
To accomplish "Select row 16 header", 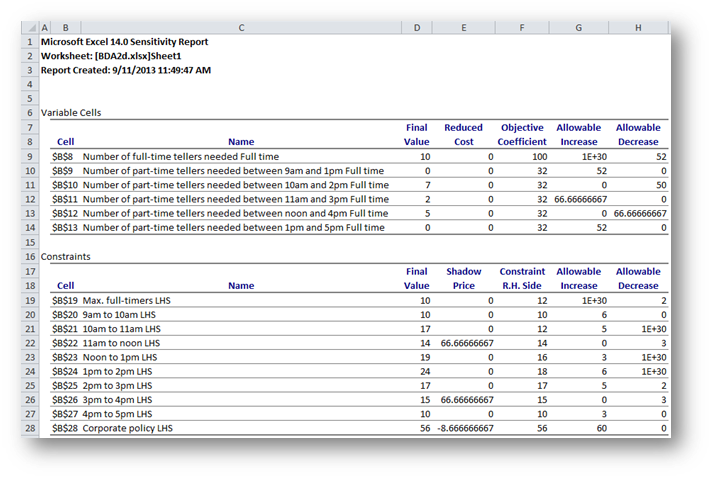I will click(x=30, y=256).
